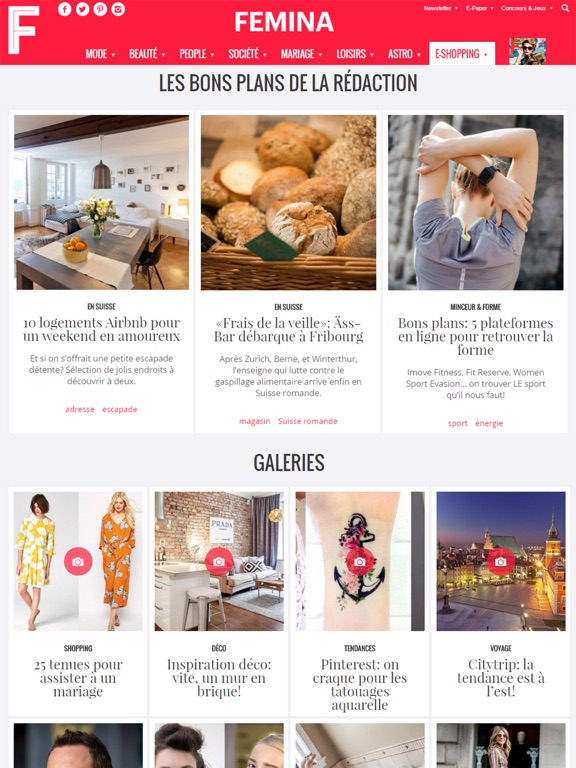
Task: Expand the Newsletter dropdown
Action: 441,8
